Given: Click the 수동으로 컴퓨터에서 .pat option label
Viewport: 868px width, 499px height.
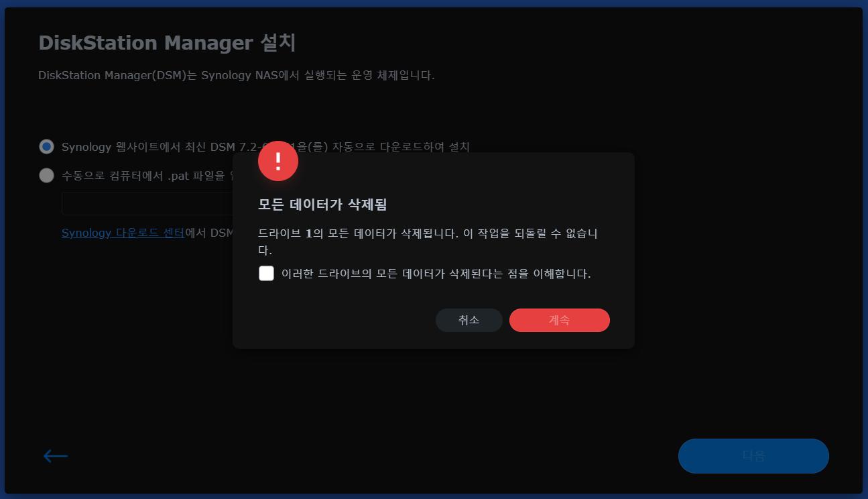Looking at the screenshot, I should point(147,176).
